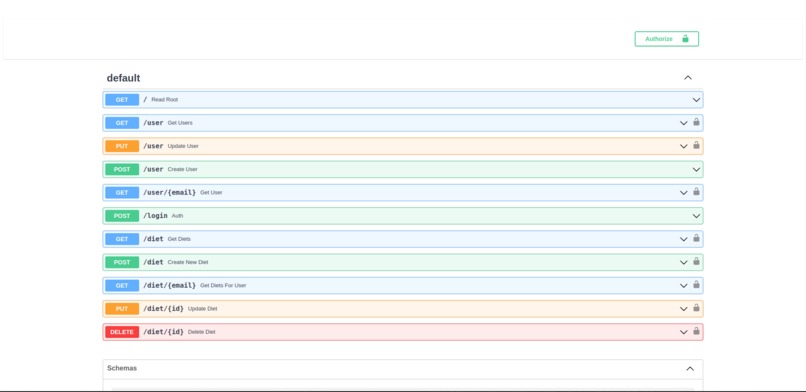This screenshot has width=806, height=392.
Task: Click GET badge for Get Diets For User
Action: [122, 286]
